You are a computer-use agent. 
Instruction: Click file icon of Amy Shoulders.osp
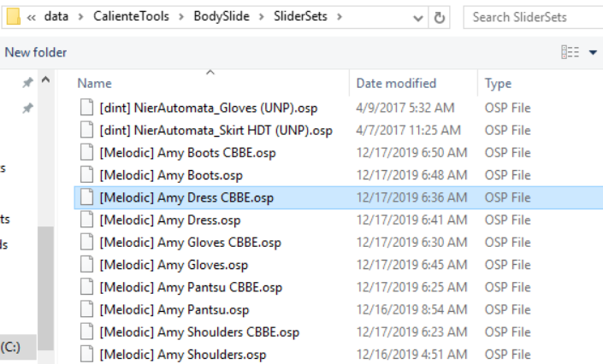tap(86, 354)
